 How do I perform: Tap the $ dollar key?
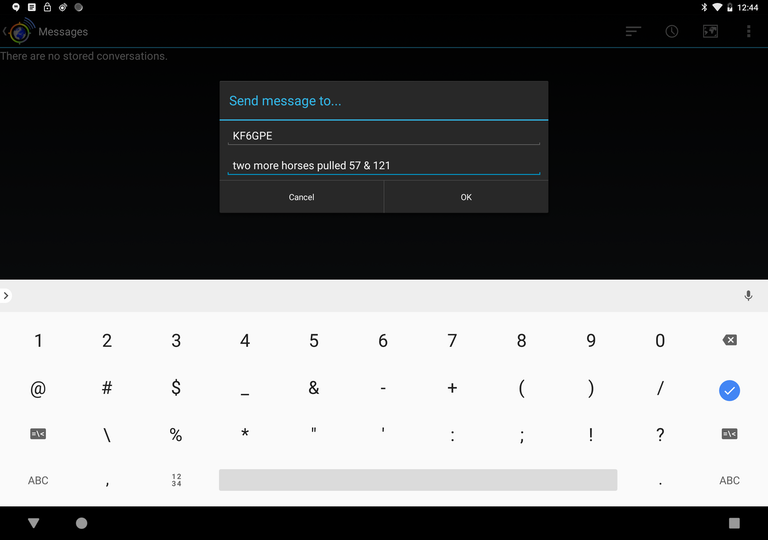point(176,388)
